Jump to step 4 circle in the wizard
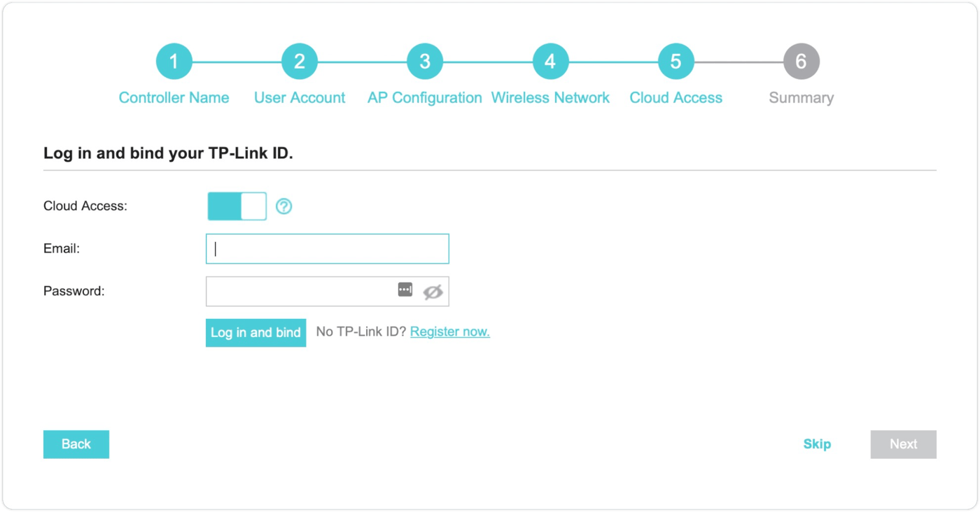 pos(550,62)
